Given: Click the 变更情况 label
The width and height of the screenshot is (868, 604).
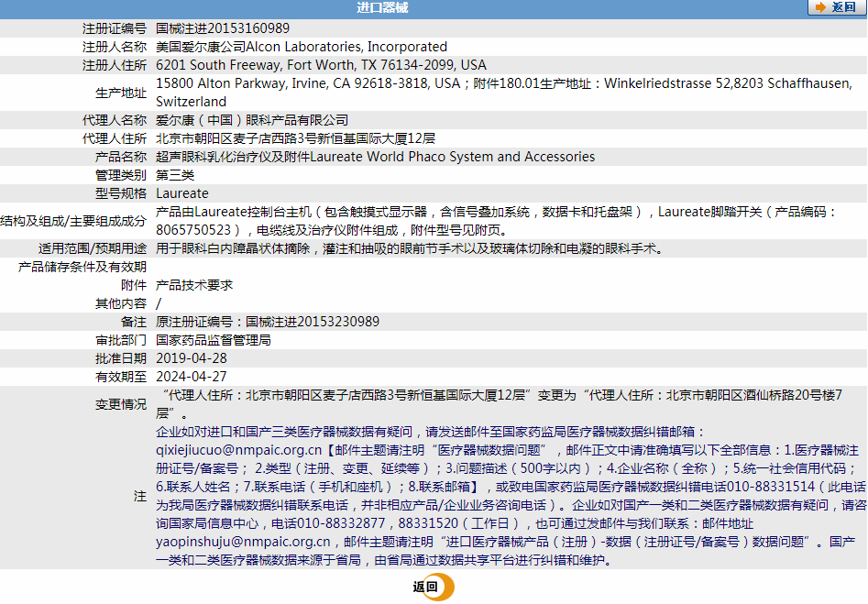Looking at the screenshot, I should pos(121,403).
